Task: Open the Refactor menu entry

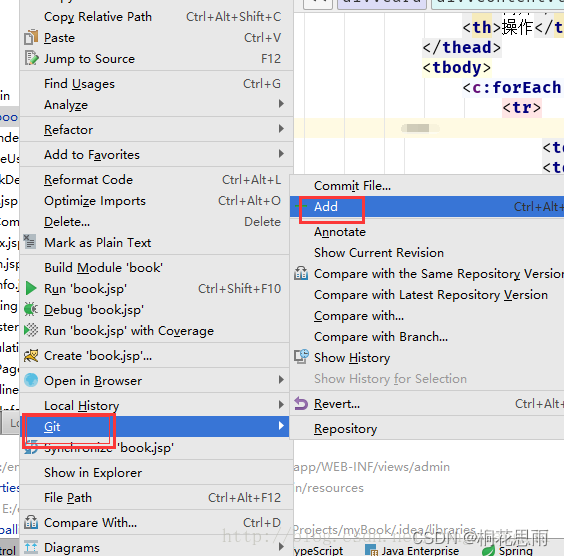Action: 156,129
